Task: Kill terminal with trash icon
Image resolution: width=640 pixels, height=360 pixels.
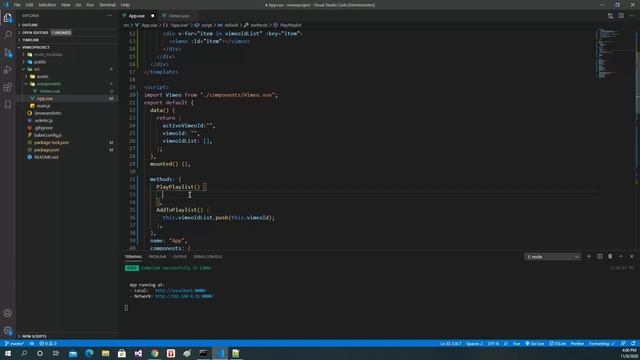Action: click(x=610, y=256)
